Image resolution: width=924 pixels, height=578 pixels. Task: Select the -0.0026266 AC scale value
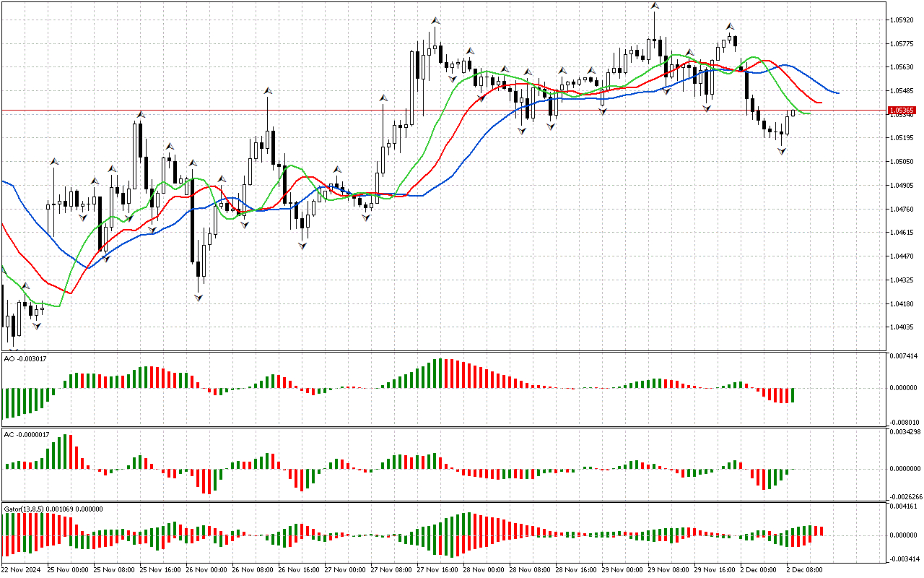pos(905,496)
